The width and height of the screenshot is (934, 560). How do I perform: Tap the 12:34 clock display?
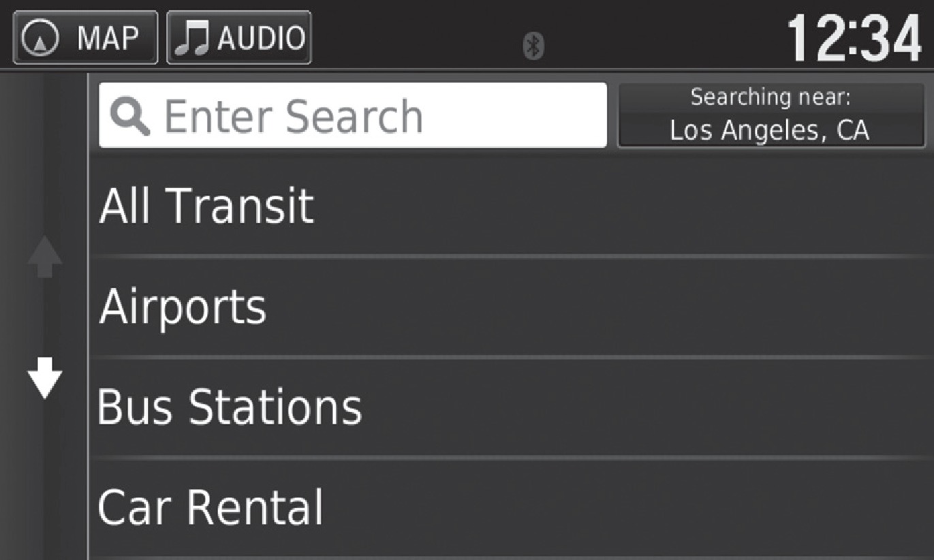[x=854, y=39]
